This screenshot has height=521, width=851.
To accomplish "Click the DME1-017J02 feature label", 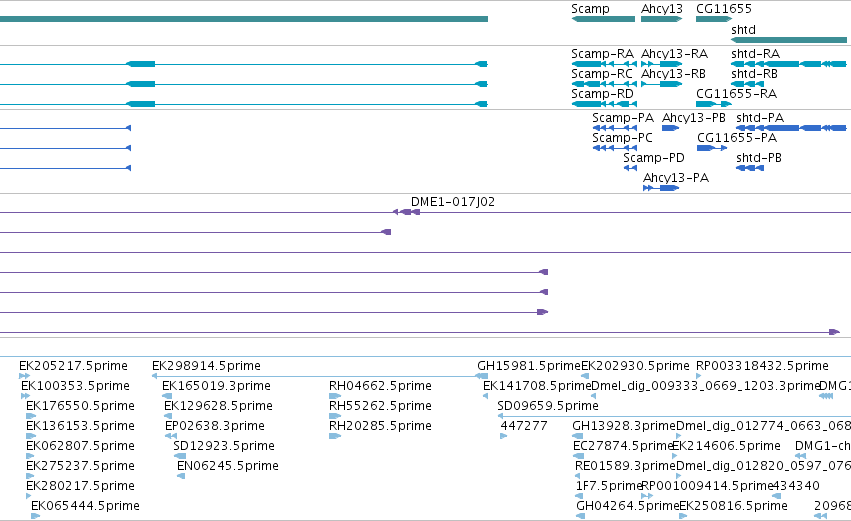I will [x=453, y=202].
